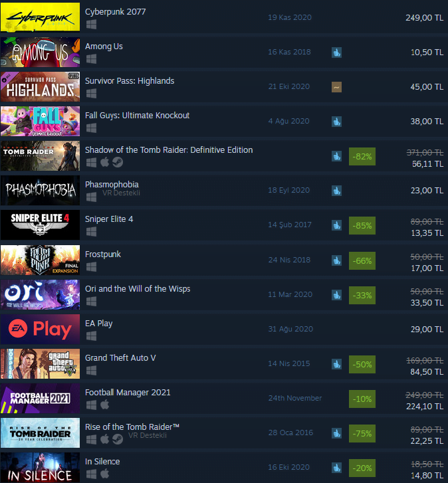This screenshot has height=483, width=448.
Task: Open Ori and the Will of the Wisps title
Action: pos(138,288)
